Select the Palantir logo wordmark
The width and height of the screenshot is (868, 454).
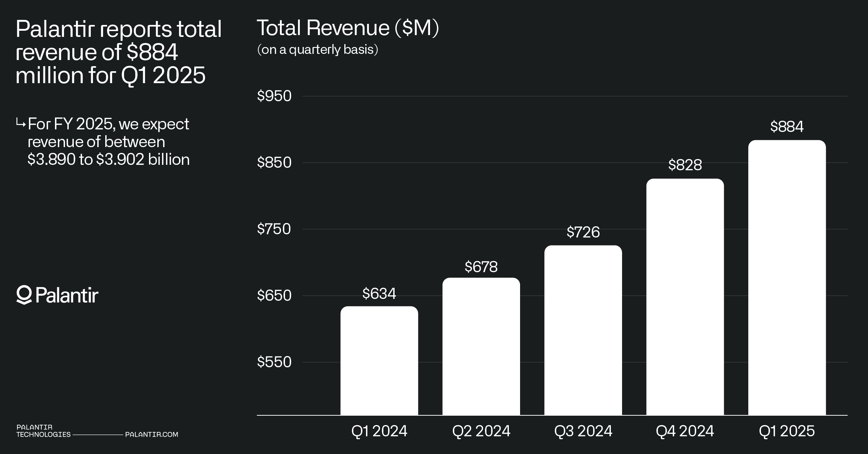coord(67,295)
